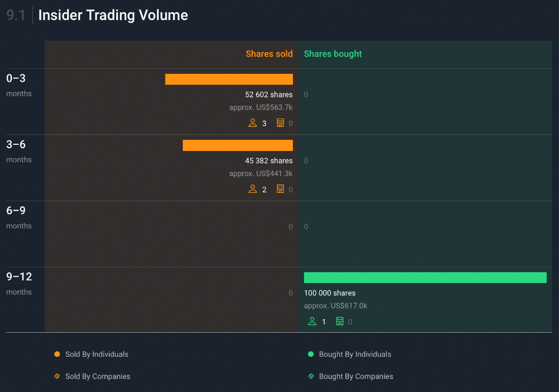Click the Shares bought column header
The width and height of the screenshot is (559, 392).
tap(333, 54)
